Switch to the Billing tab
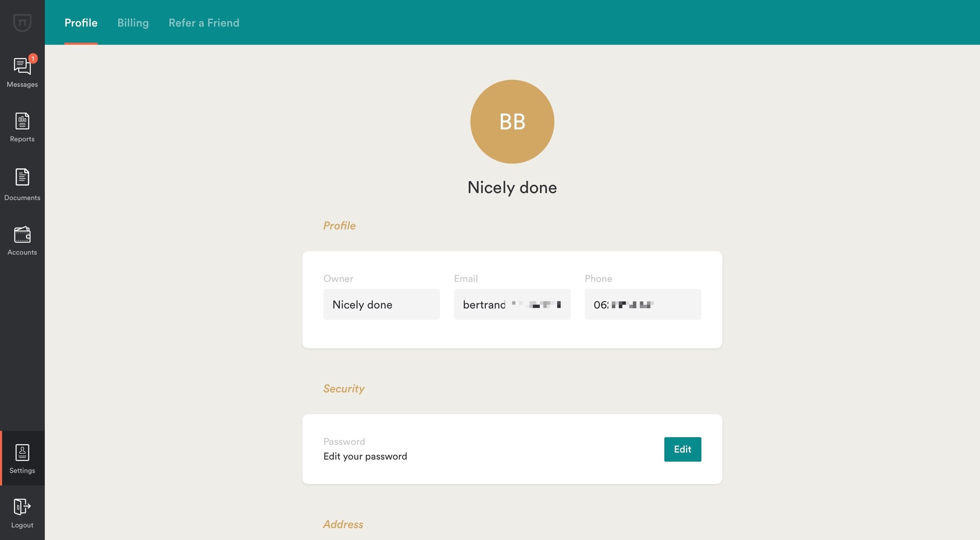 coord(133,23)
